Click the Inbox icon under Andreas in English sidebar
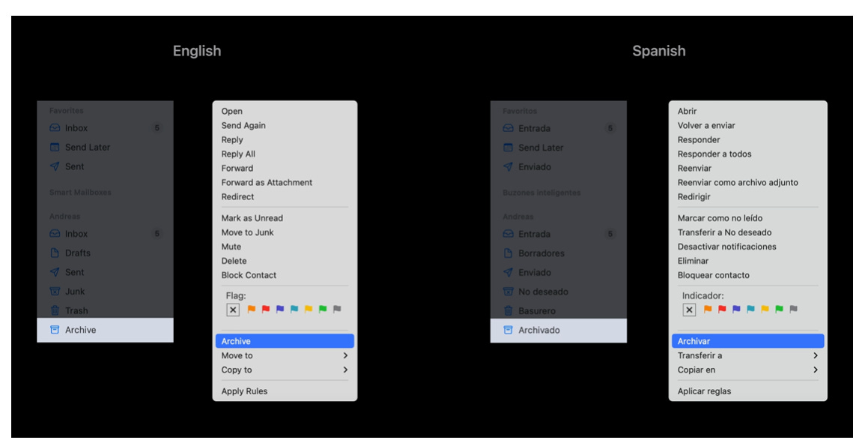This screenshot has height=446, width=868. click(55, 234)
